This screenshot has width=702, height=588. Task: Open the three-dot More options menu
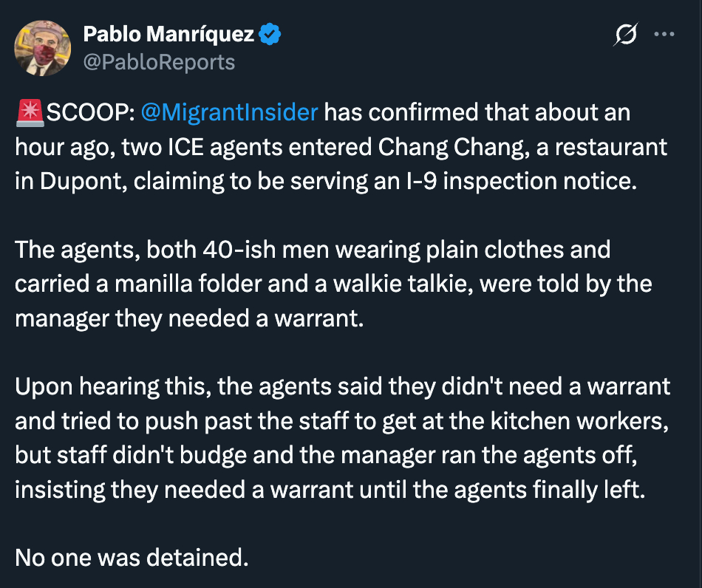point(665,35)
